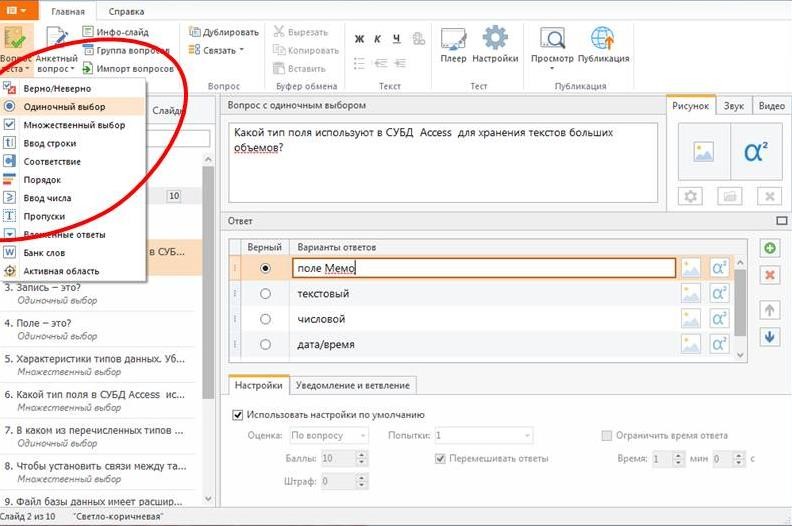Click the Вставить clipboard icon
Image resolution: width=792 pixels, height=526 pixels.
pos(279,68)
